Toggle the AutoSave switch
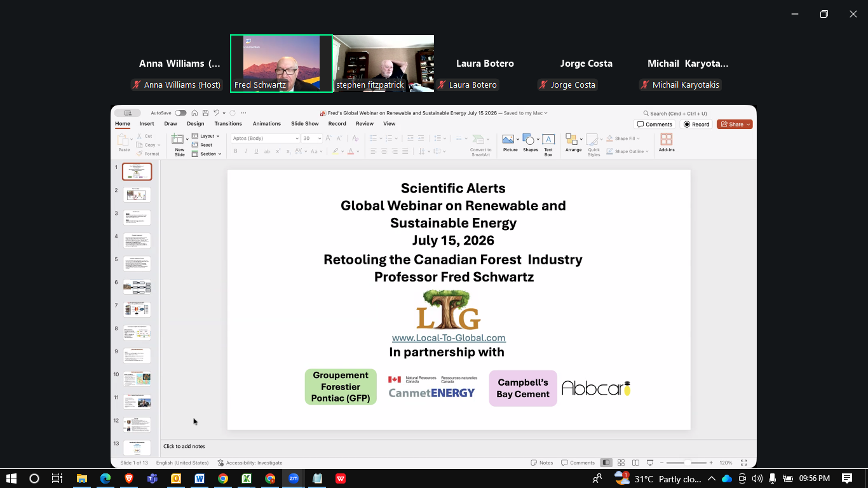The height and width of the screenshot is (488, 868). [x=181, y=113]
